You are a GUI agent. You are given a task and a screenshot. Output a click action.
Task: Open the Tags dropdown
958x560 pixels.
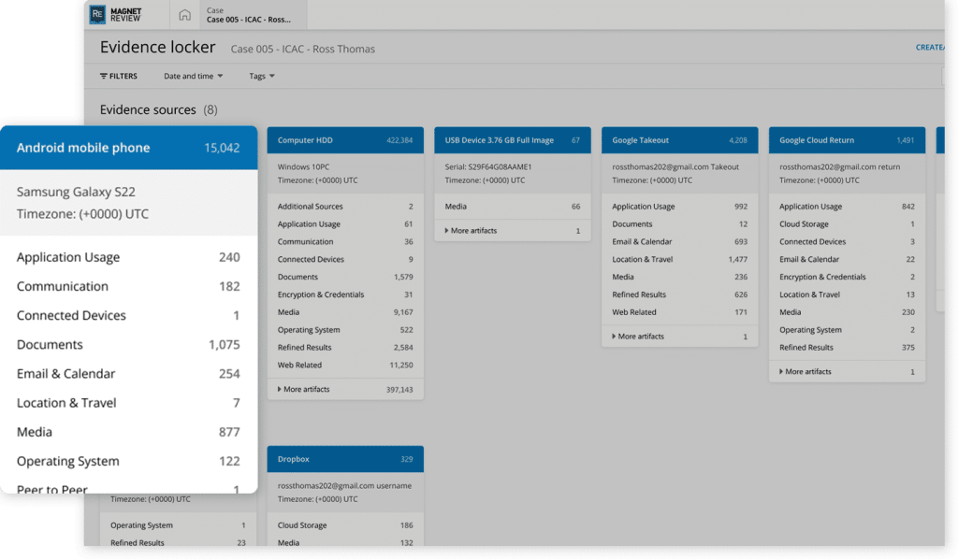click(261, 76)
